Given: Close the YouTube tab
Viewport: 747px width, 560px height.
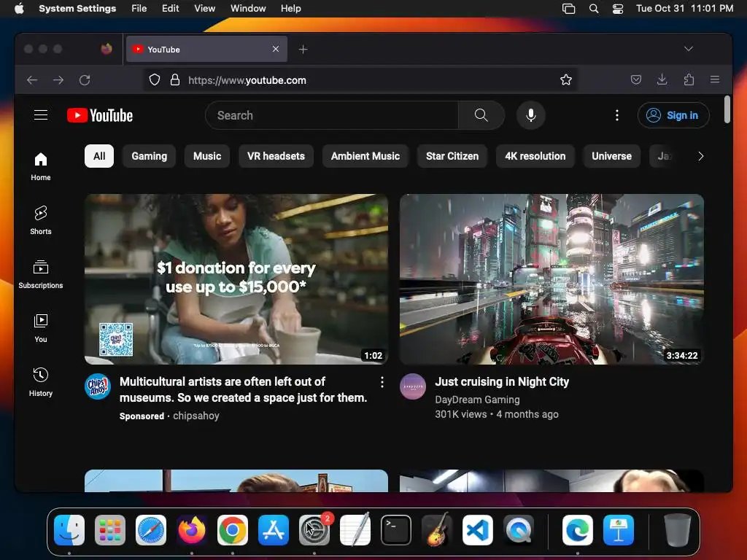Looking at the screenshot, I should tap(275, 49).
